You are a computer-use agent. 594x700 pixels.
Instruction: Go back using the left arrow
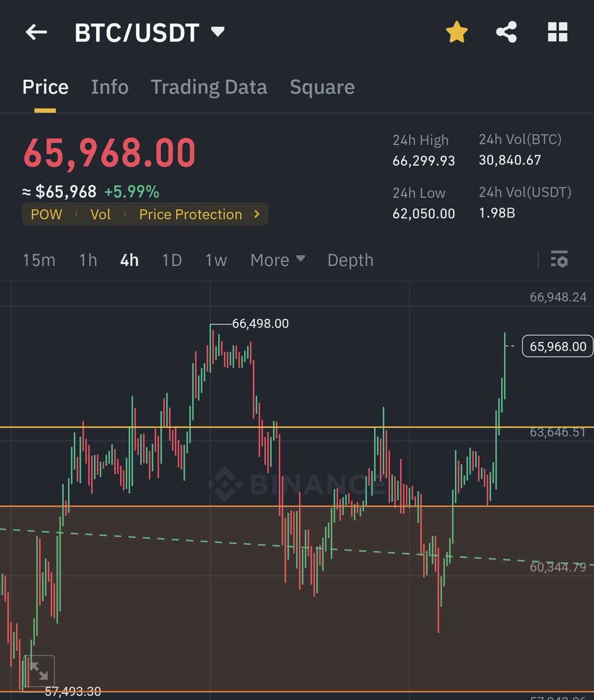pos(36,32)
